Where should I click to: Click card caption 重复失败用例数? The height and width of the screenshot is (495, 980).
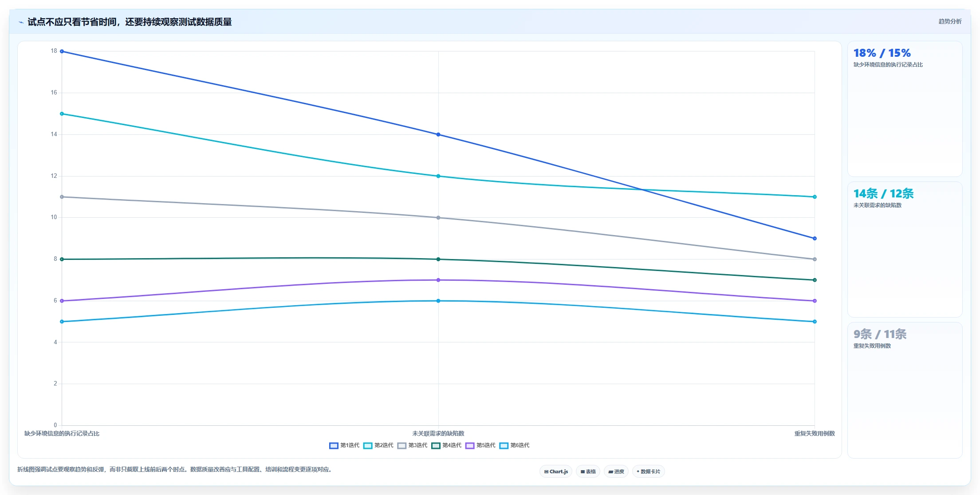(x=872, y=346)
